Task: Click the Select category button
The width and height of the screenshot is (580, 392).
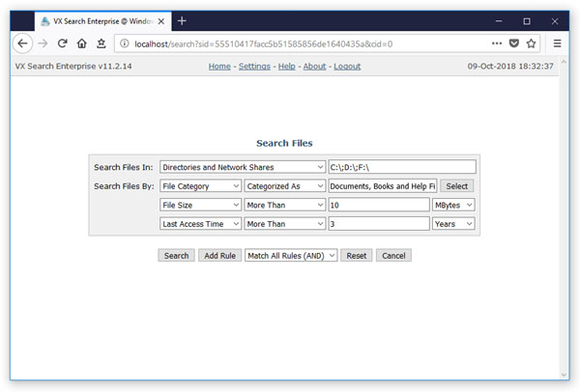Action: click(x=456, y=185)
